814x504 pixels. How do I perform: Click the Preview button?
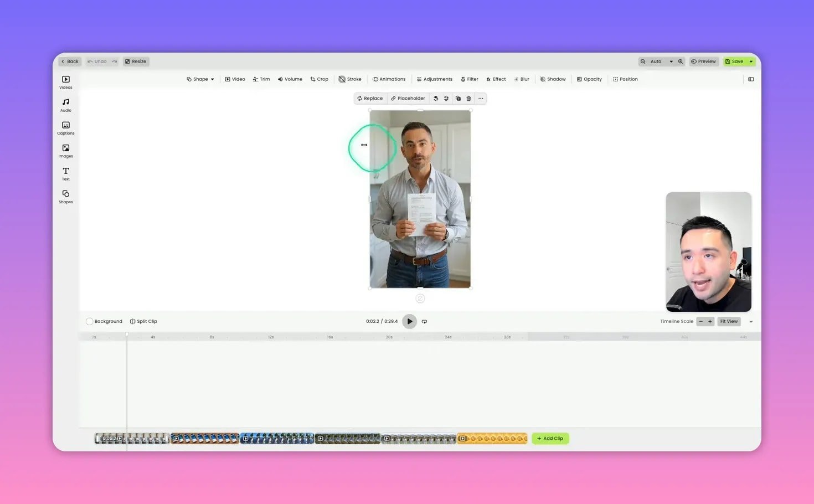point(703,61)
